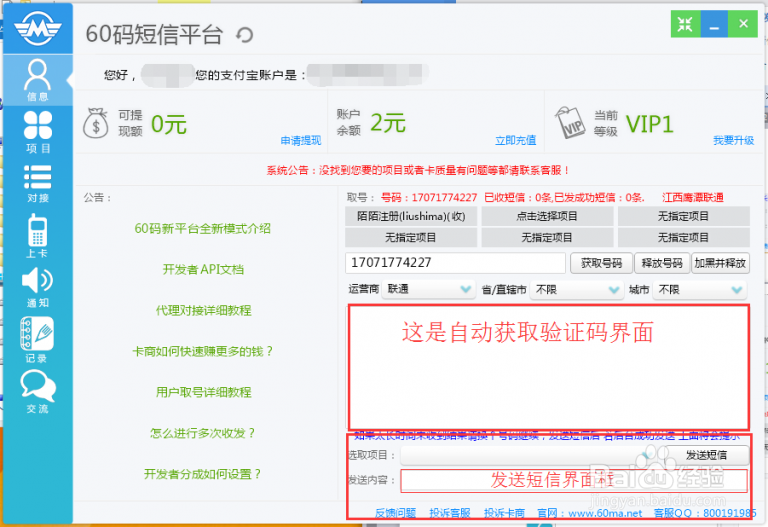This screenshot has width=768, height=527.
Task: Click the VIP tag icon
Action: pyautogui.click(x=570, y=122)
